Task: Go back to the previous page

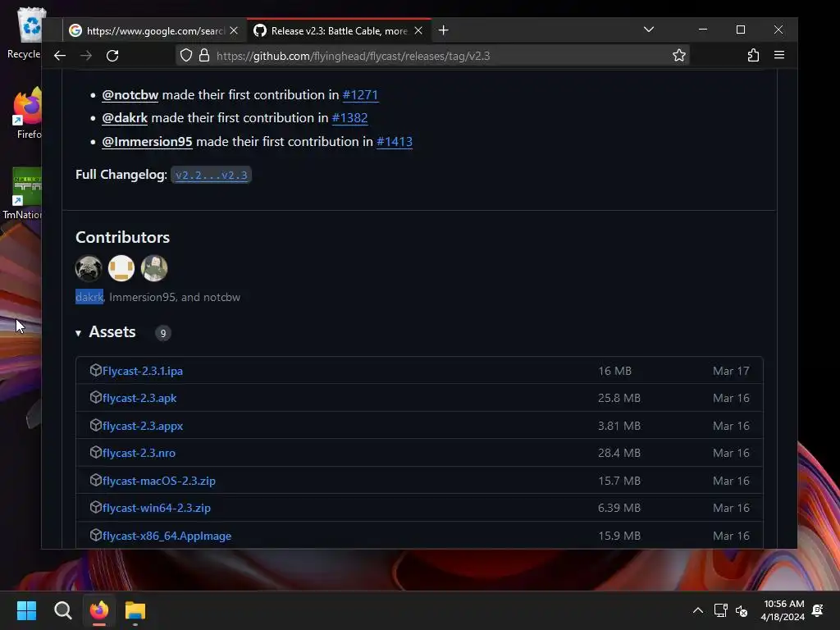Action: click(x=60, y=56)
